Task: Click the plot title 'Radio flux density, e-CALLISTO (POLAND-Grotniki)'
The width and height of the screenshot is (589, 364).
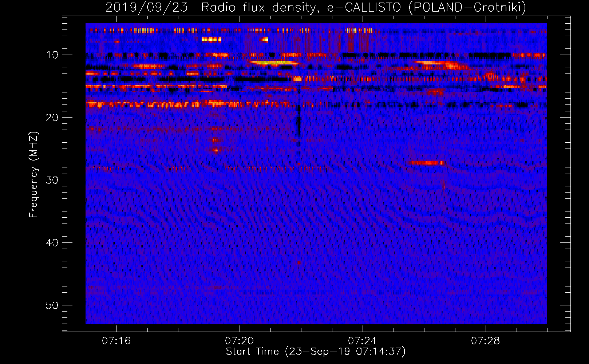Action: tap(363, 7)
